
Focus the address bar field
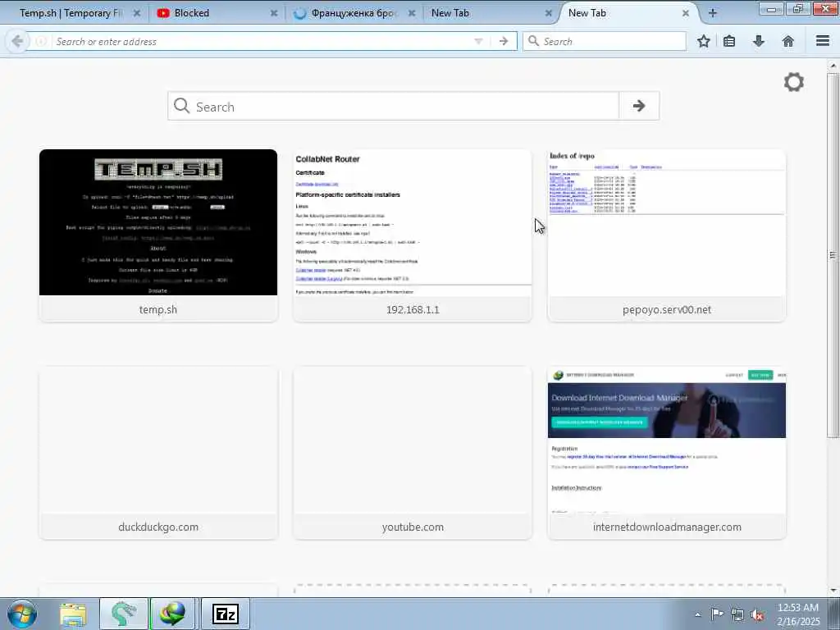coord(262,41)
